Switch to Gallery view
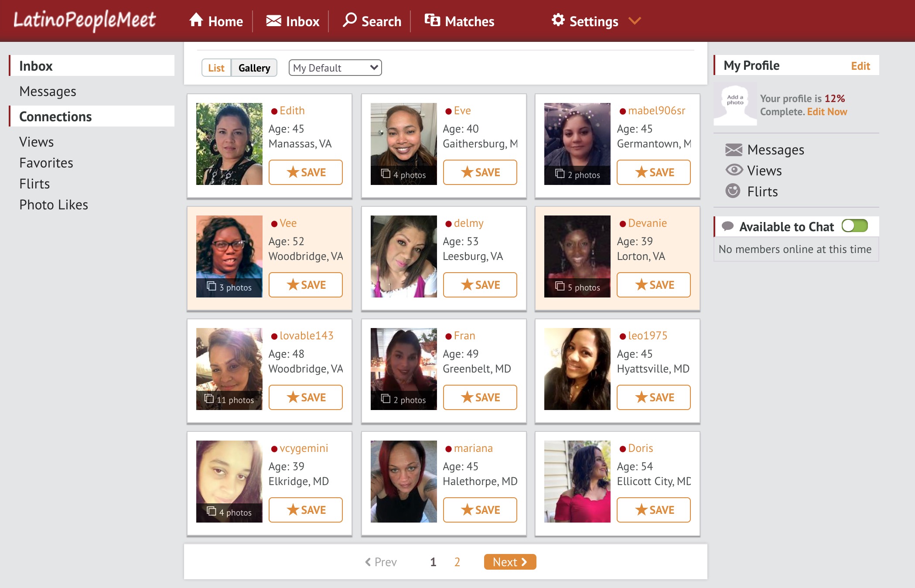Screen dimensions: 915x588 point(254,68)
